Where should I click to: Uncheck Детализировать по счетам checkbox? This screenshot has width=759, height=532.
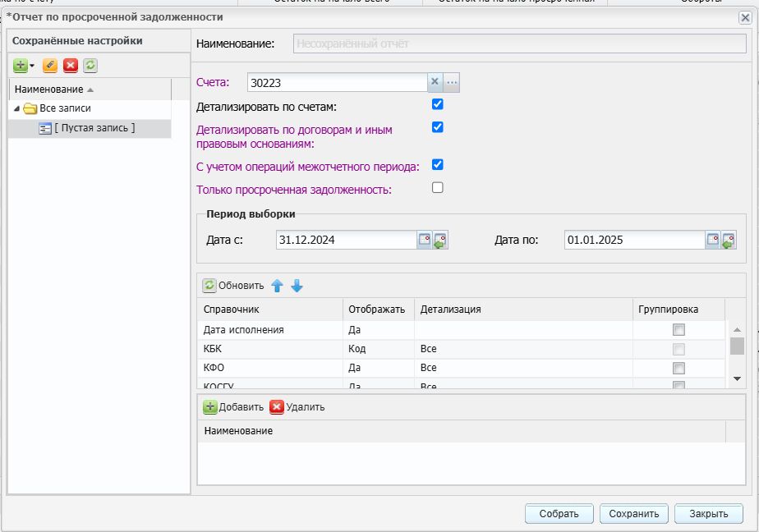(x=438, y=104)
